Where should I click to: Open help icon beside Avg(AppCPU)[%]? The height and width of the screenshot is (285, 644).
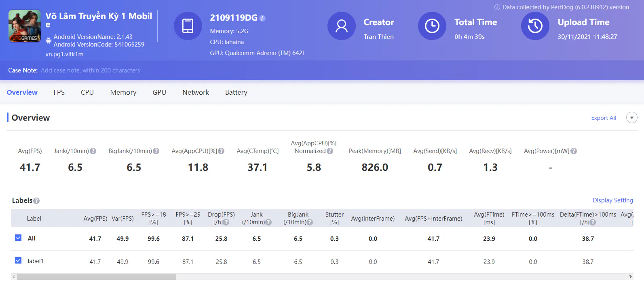[221, 151]
